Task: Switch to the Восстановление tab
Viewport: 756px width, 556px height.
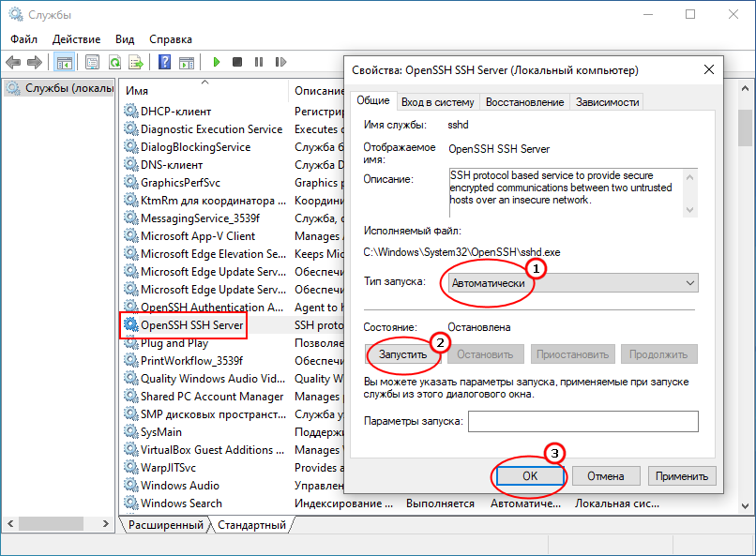Action: (524, 102)
